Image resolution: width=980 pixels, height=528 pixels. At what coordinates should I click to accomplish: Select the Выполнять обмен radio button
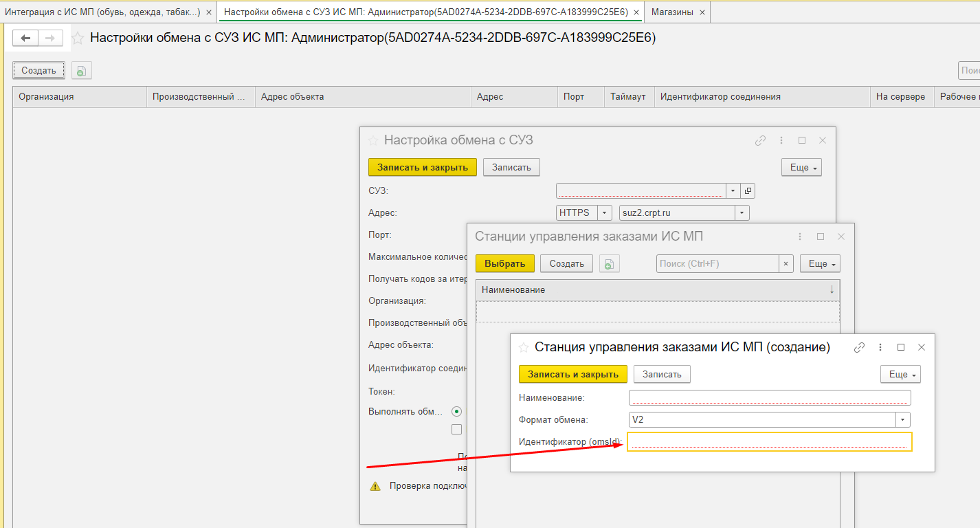[456, 411]
